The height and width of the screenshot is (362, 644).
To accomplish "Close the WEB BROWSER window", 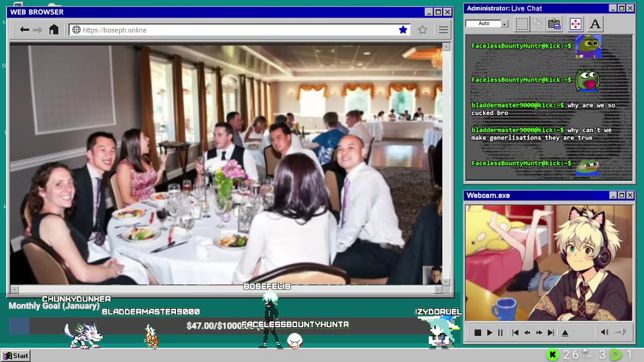I will tap(447, 12).
